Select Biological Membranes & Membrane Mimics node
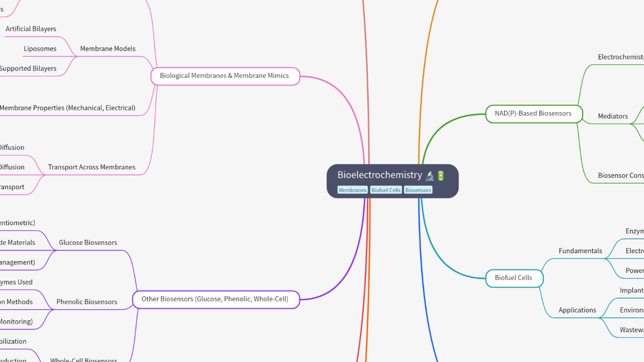 point(225,76)
